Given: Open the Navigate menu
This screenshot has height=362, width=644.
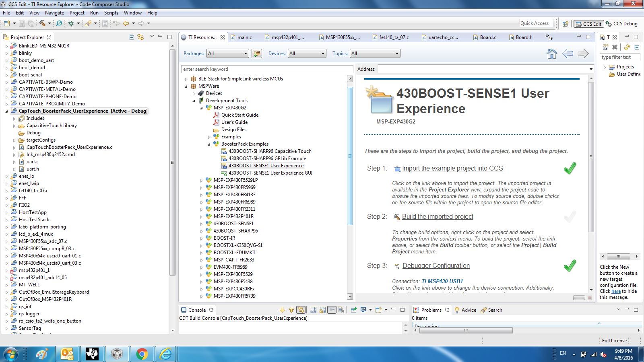Looking at the screenshot, I should click(54, 13).
